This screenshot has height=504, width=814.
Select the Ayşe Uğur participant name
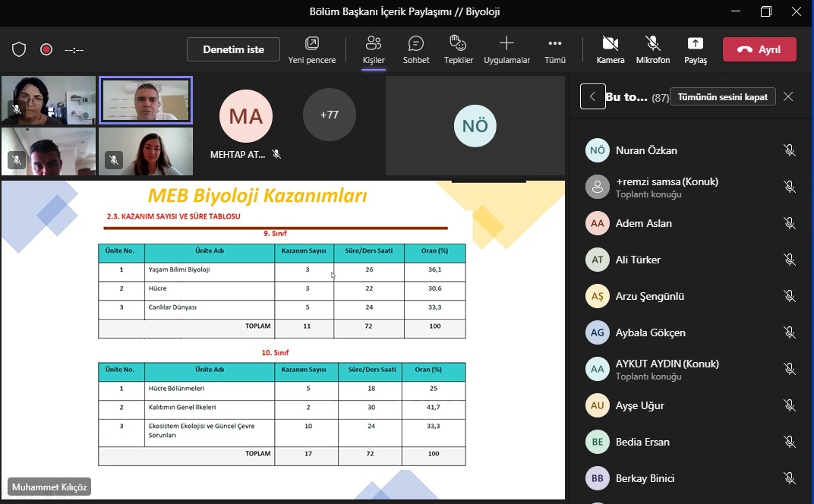pos(640,406)
